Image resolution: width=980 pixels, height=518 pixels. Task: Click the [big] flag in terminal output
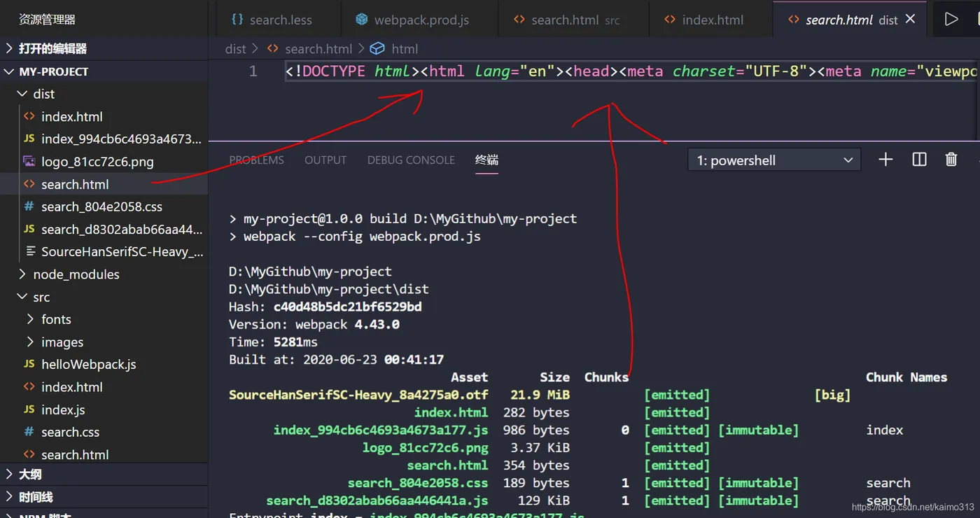[832, 395]
